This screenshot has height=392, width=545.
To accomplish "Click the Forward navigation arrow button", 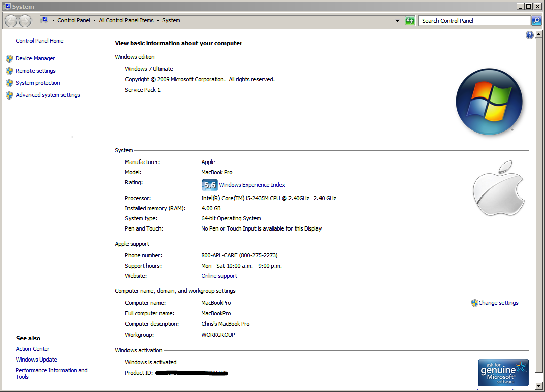I will pos(25,21).
